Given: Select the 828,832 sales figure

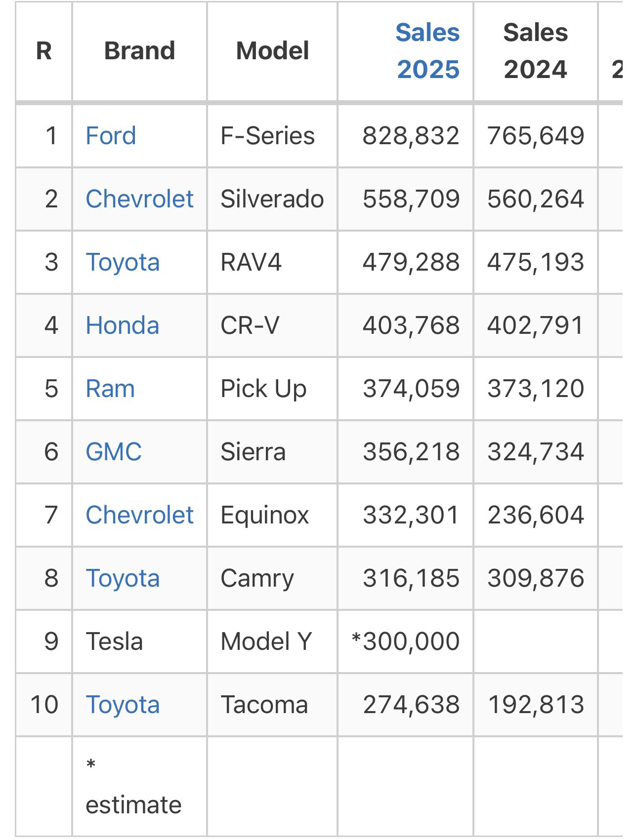Looking at the screenshot, I should [x=411, y=136].
